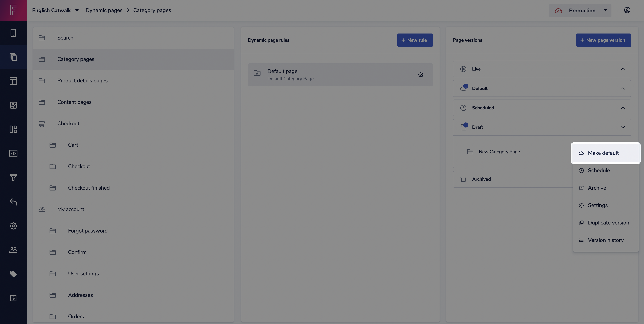Viewport: 644px width, 324px height.
Task: Open the facets filter funnel icon
Action: click(x=13, y=177)
